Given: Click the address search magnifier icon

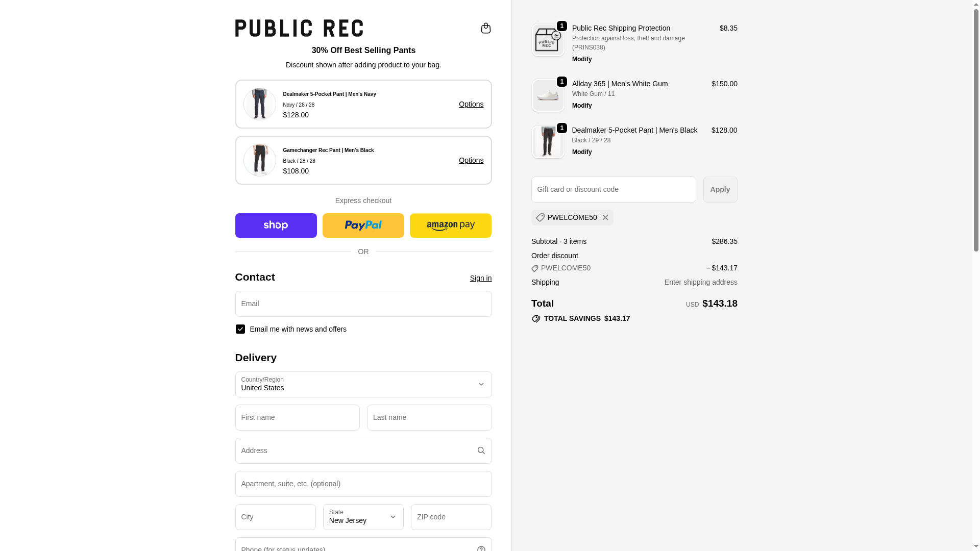Looking at the screenshot, I should click(481, 450).
